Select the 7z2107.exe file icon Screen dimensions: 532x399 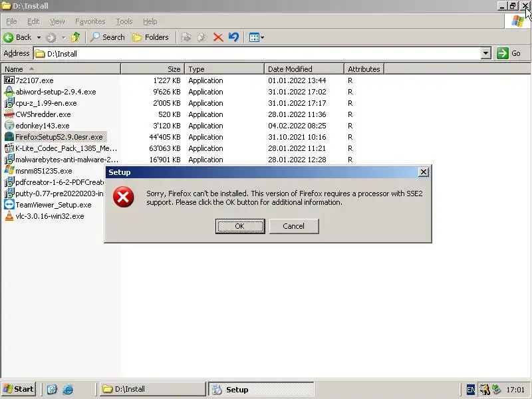(9, 80)
